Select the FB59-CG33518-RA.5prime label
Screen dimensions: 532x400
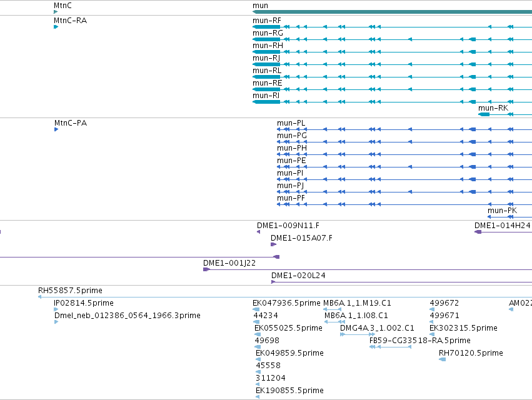click(420, 341)
